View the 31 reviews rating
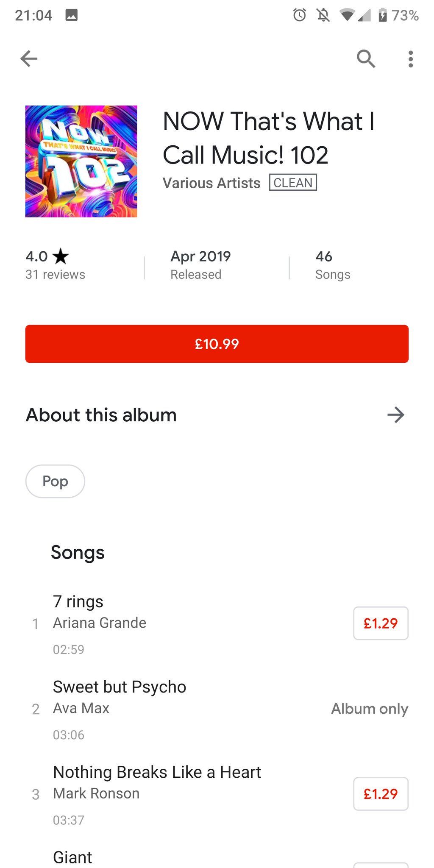The height and width of the screenshot is (868, 434). click(55, 274)
